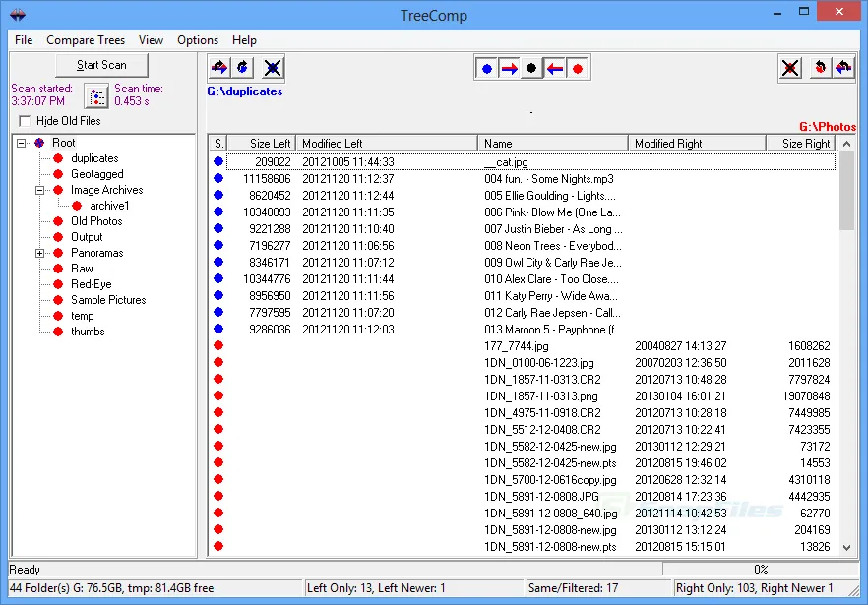This screenshot has height=605, width=868.
Task: Select the Geotagged folder in the tree
Action: (96, 174)
